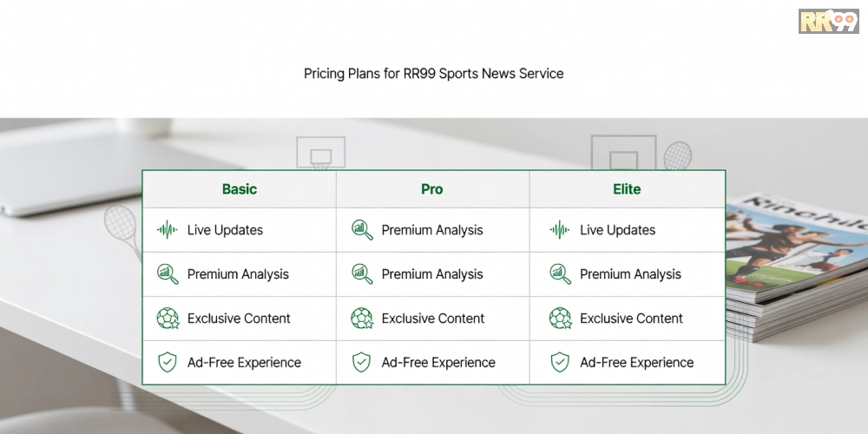Click Premium Analysis text under Basic
This screenshot has height=434, width=868.
pos(238,274)
